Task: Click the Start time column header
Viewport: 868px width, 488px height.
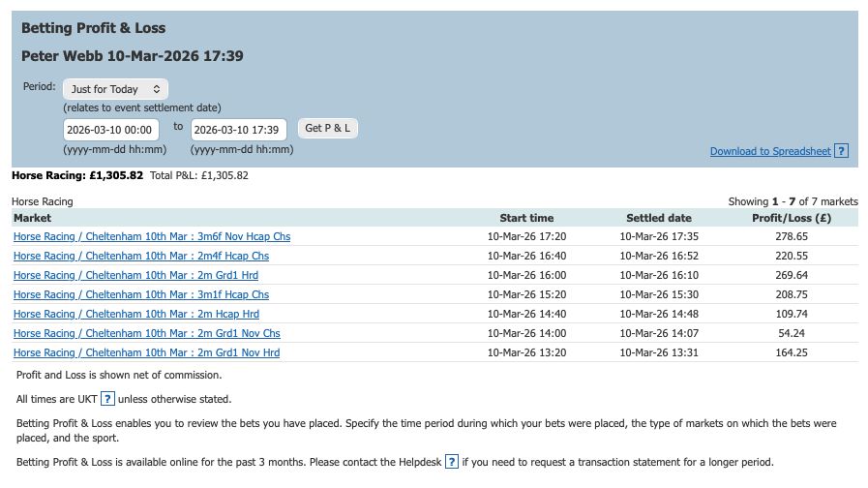Action: [x=526, y=218]
